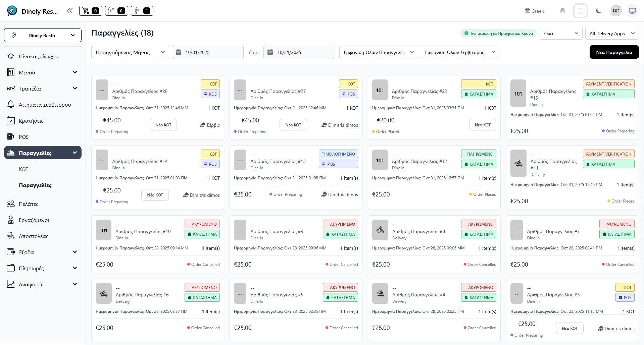Toggle dark mode with the moon icon
The image size is (644, 345).
click(598, 11)
